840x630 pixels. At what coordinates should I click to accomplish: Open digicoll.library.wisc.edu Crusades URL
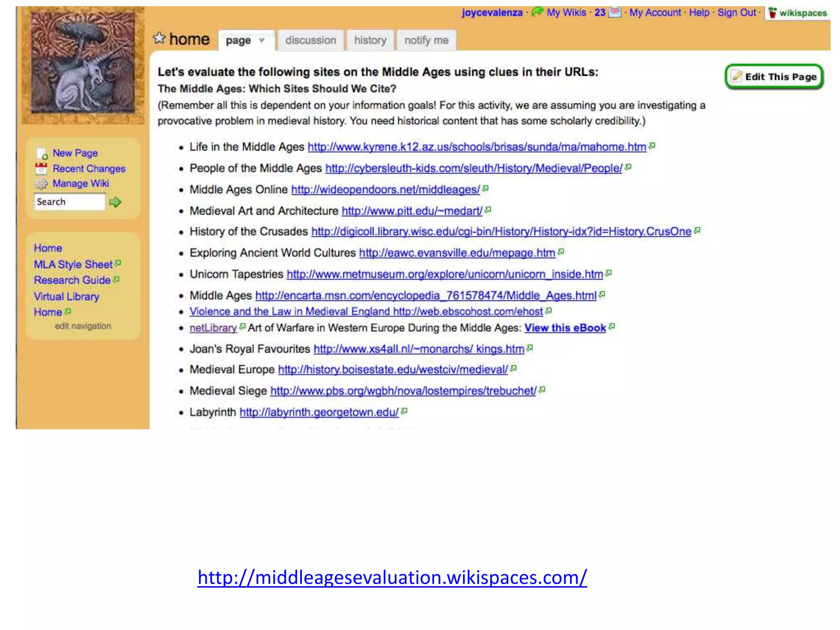[501, 231]
